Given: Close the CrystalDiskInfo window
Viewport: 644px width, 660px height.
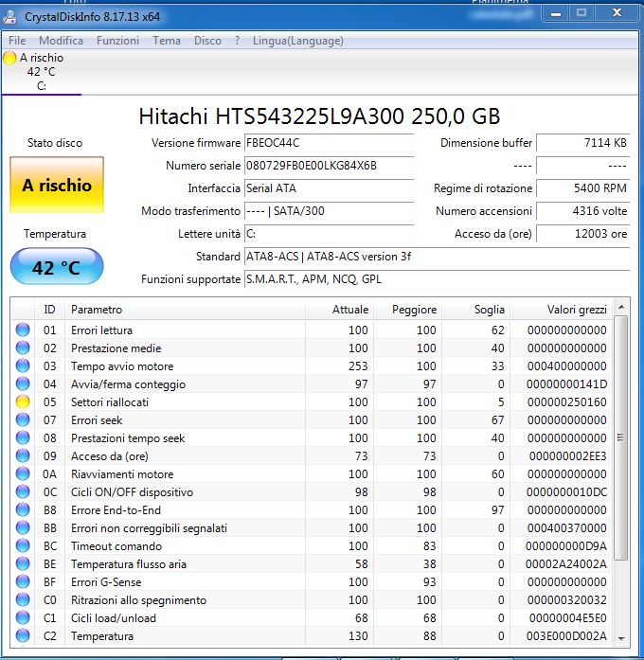Looking at the screenshot, I should point(617,13).
